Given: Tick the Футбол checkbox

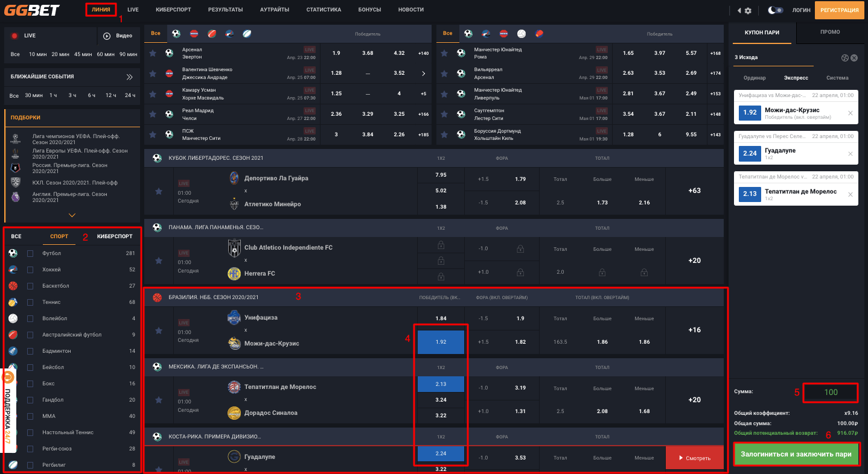Looking at the screenshot, I should coord(30,253).
